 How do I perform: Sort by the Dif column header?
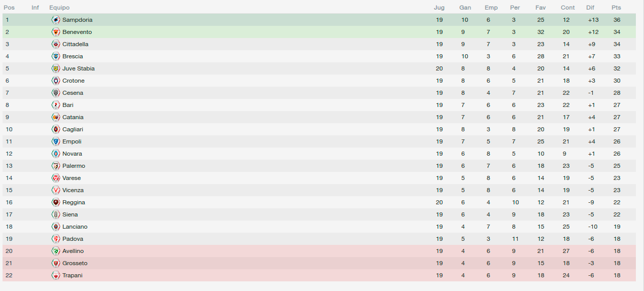[590, 8]
